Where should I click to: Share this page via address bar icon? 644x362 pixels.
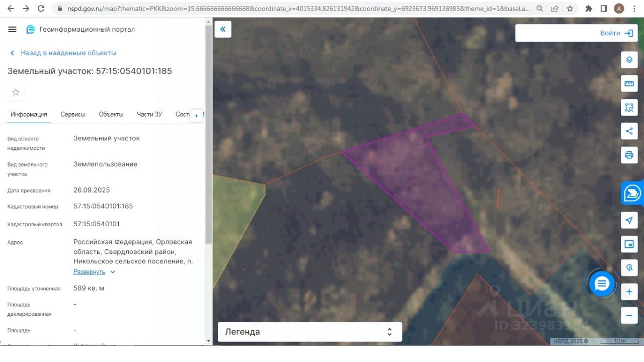pos(555,9)
